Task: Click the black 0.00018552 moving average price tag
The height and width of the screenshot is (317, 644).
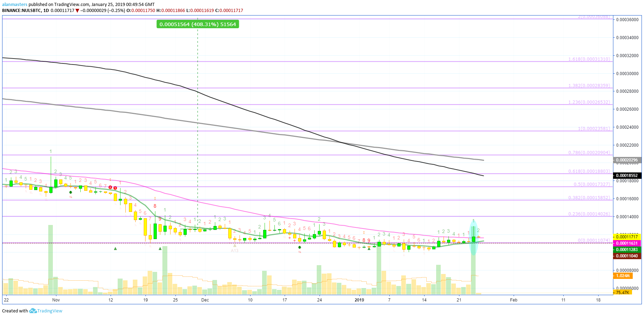Action: (x=627, y=175)
